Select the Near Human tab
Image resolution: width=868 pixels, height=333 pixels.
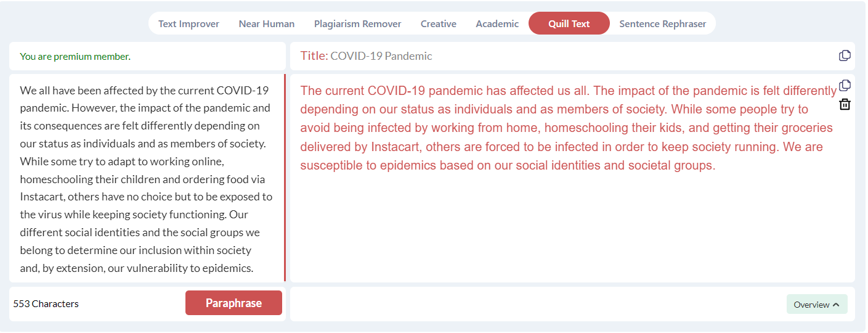click(266, 23)
